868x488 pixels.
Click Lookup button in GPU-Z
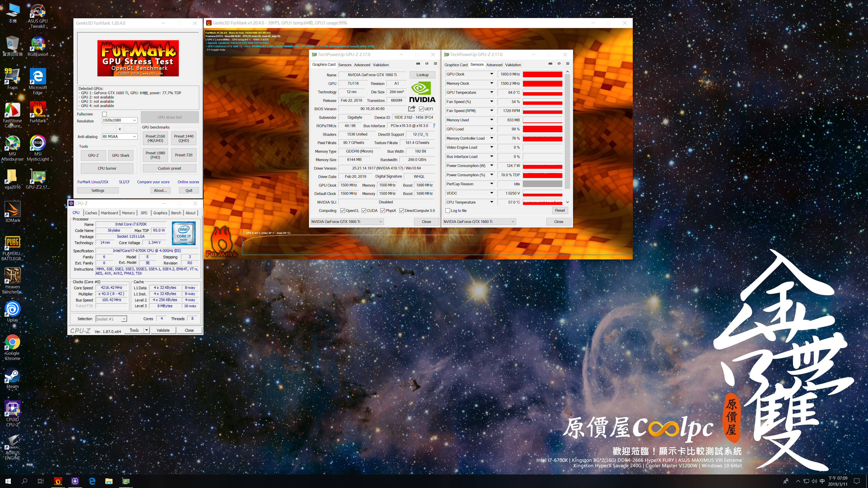point(422,75)
